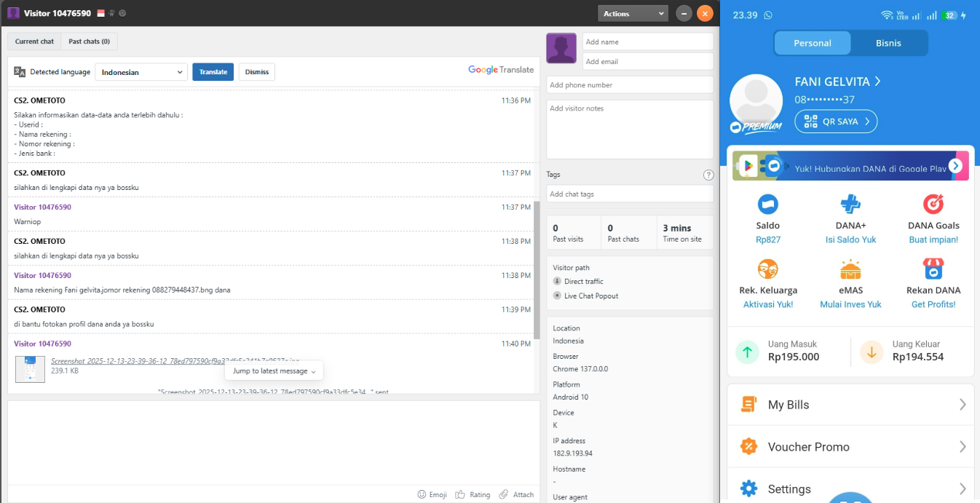Click the DANA Goals target icon
The image size is (980, 503).
pyautogui.click(x=933, y=205)
